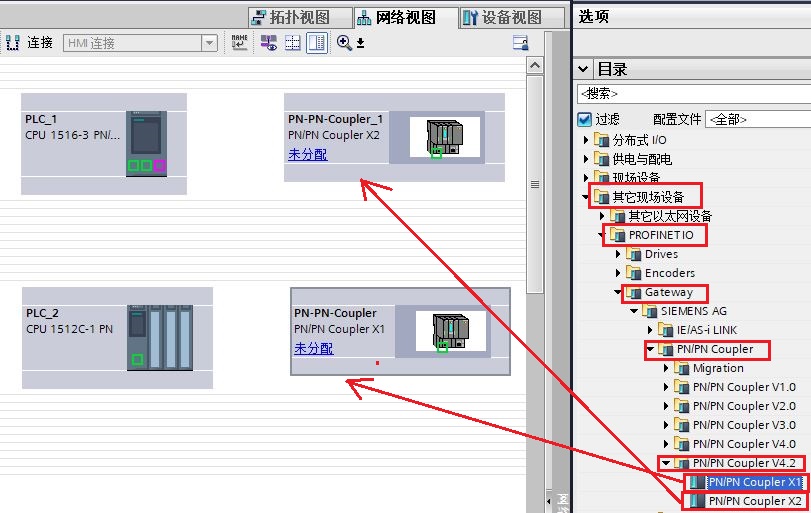Click the green PROFINET port on PLC_2
The image size is (811, 513).
[137, 359]
